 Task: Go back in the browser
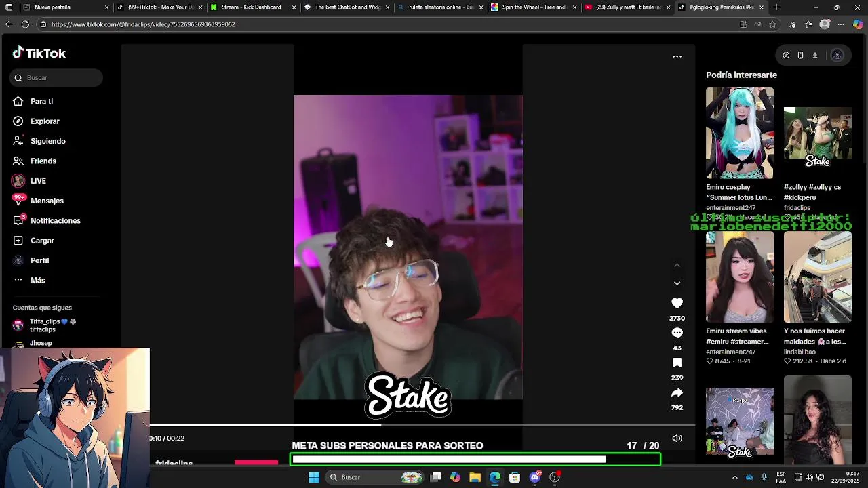[9, 24]
